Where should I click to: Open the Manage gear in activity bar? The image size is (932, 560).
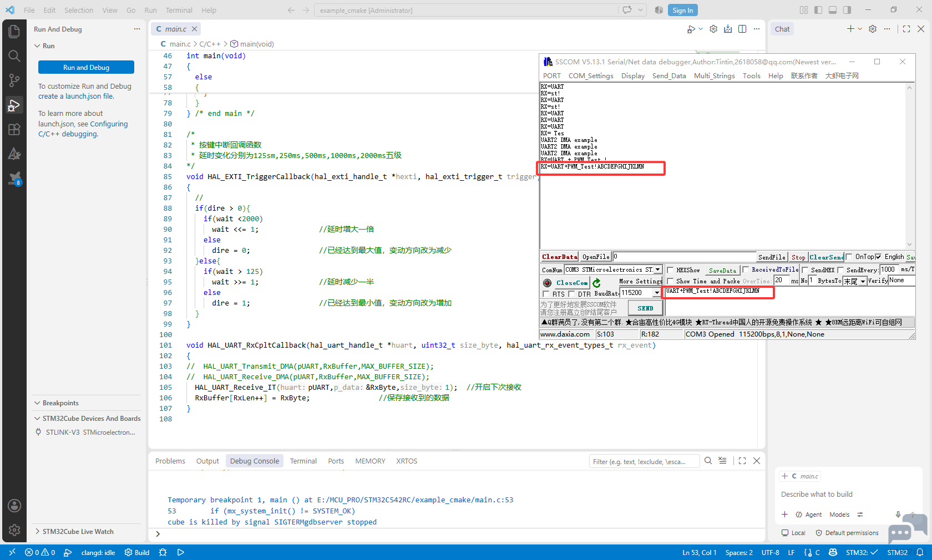pyautogui.click(x=14, y=530)
